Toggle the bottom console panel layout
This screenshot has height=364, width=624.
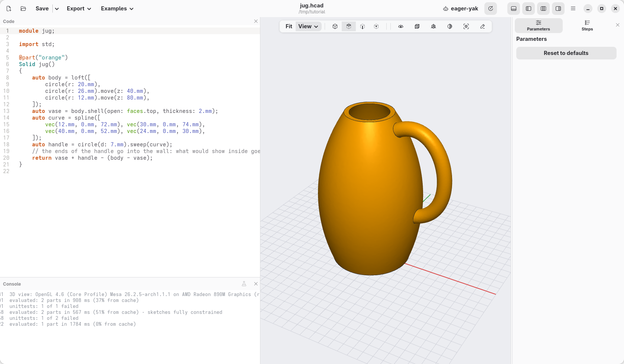point(514,9)
